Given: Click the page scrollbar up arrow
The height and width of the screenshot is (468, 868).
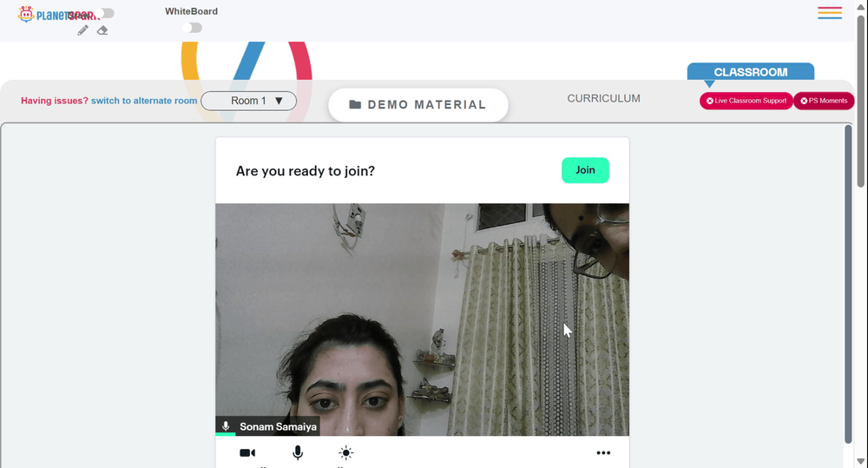Looking at the screenshot, I should tap(861, 7).
